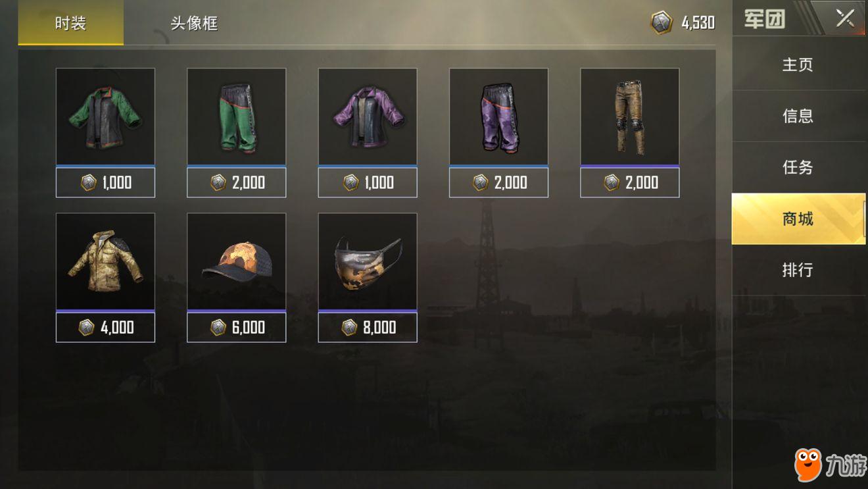Select the orange camo baseball cap
The height and width of the screenshot is (489, 868).
tap(237, 261)
